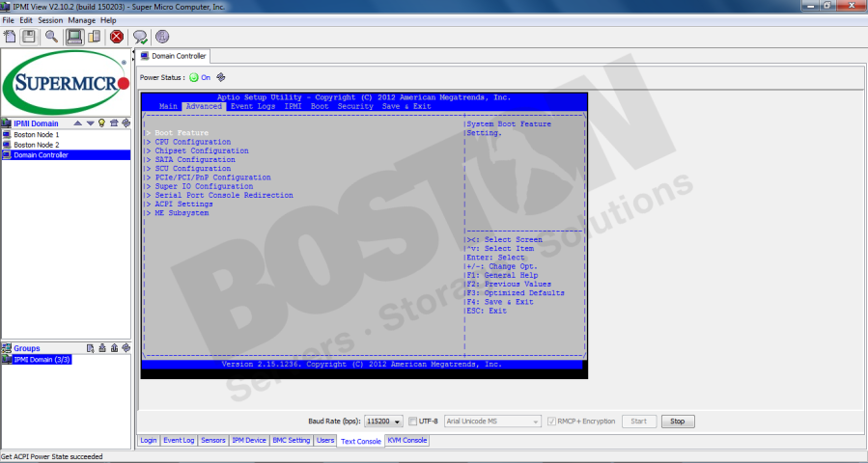Click the Supermicro logo
This screenshot has width=868, height=463.
point(66,83)
